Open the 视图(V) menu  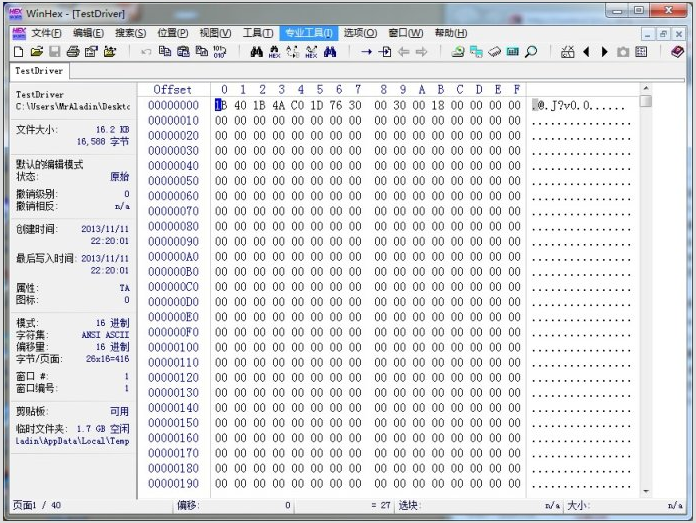215,33
